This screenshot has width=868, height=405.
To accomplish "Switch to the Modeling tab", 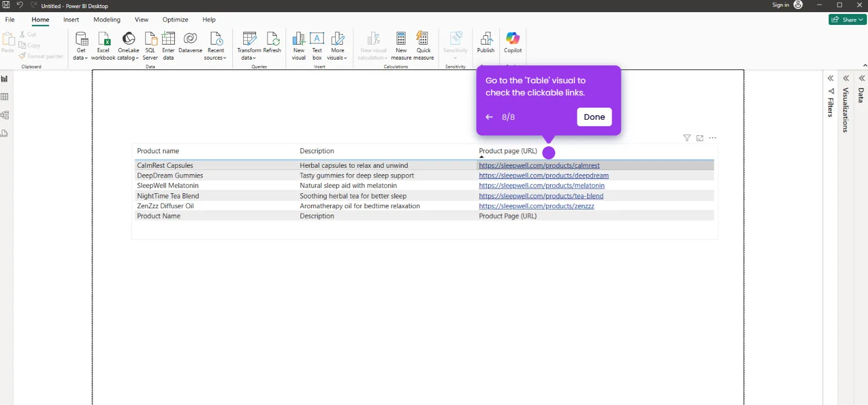I will pyautogui.click(x=107, y=20).
